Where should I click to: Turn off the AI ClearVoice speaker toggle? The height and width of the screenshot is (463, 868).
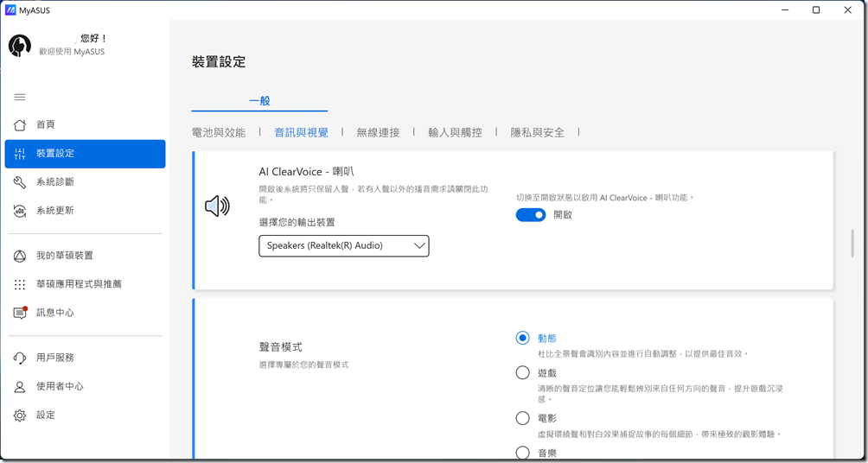tap(531, 215)
